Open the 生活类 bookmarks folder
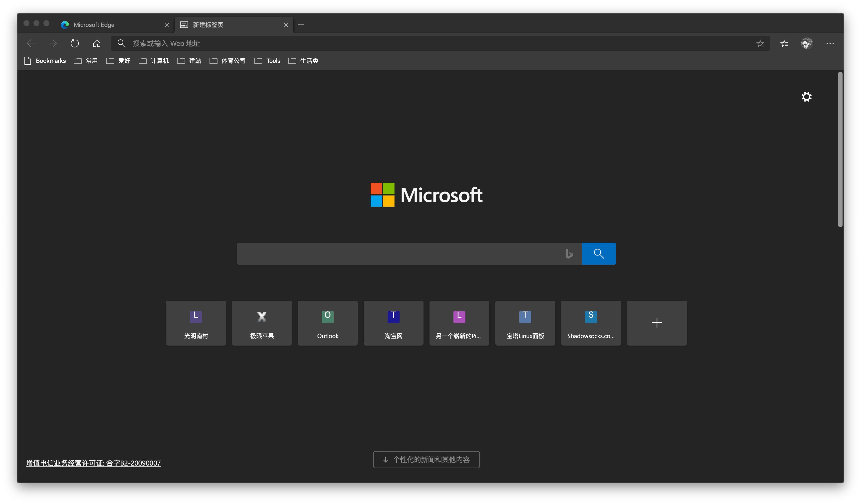The image size is (861, 504). click(309, 60)
